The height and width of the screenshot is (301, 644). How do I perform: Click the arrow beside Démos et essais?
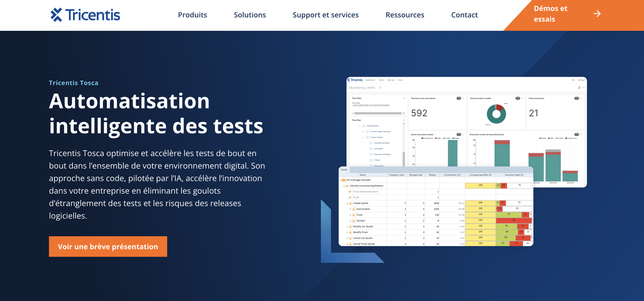(x=597, y=14)
